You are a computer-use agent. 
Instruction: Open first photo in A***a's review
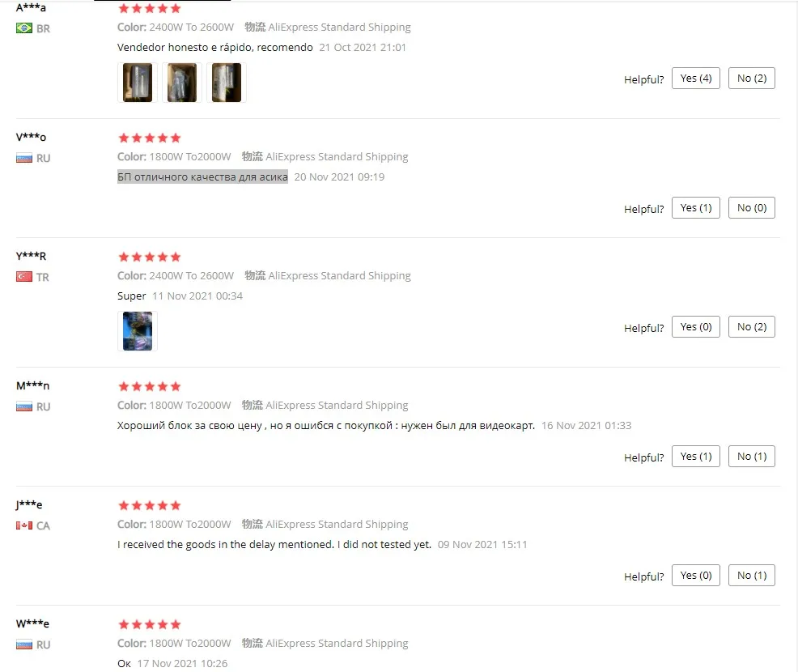(138, 83)
